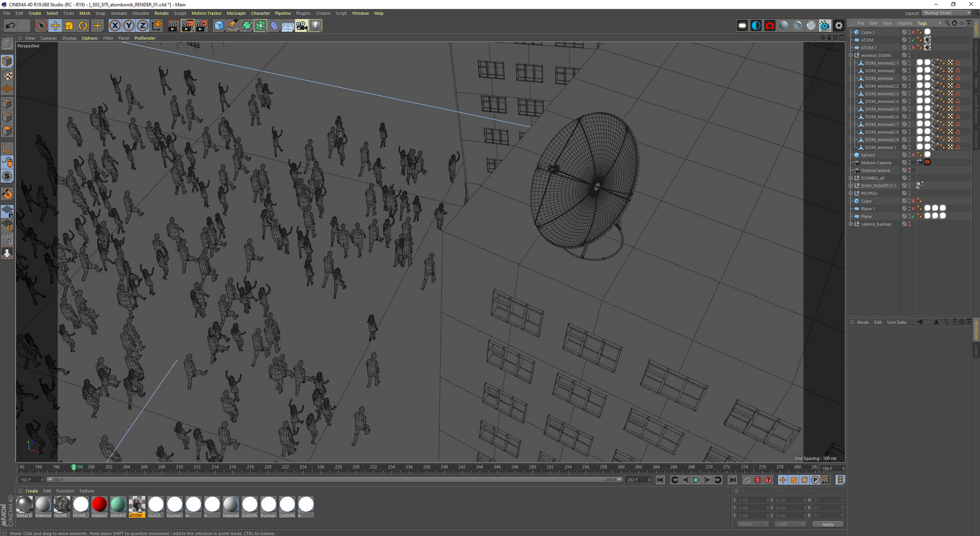Toggle the Z axis lock
This screenshot has width=980, height=536.
pos(142,25)
